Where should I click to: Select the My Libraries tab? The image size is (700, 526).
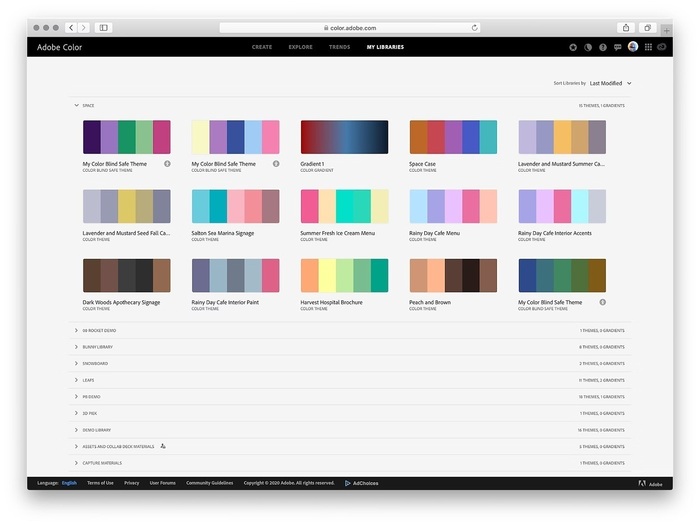tap(385, 47)
